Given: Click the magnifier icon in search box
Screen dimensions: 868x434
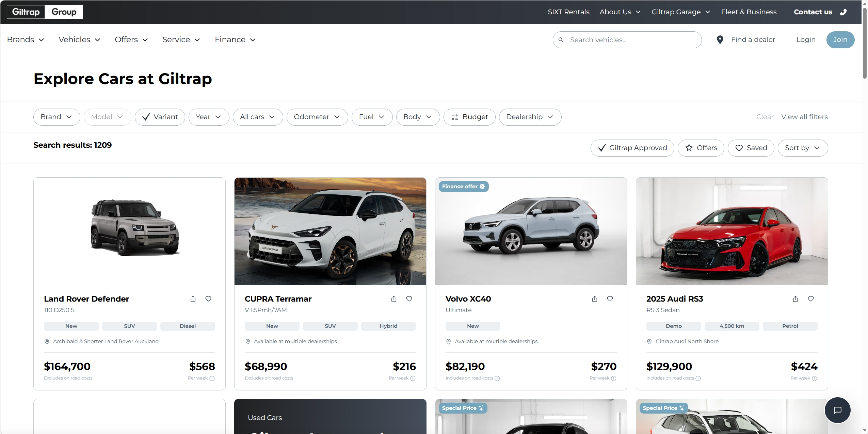Looking at the screenshot, I should click(x=561, y=40).
